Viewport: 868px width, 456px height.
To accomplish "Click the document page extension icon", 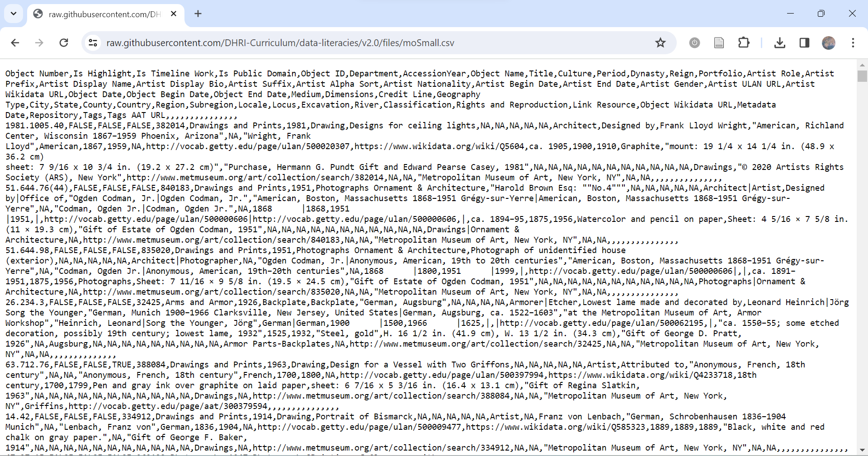I will tap(719, 43).
